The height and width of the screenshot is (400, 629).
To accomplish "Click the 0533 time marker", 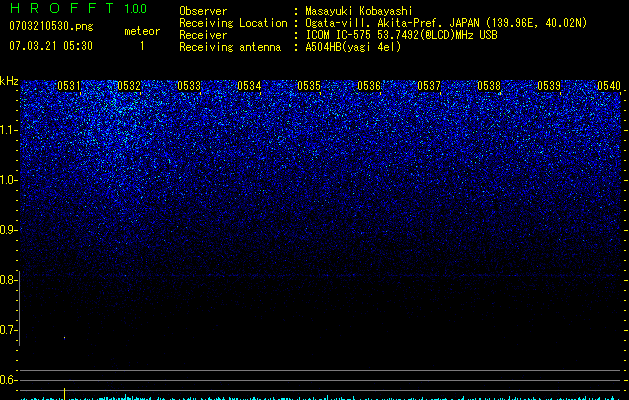I will pos(189,86).
